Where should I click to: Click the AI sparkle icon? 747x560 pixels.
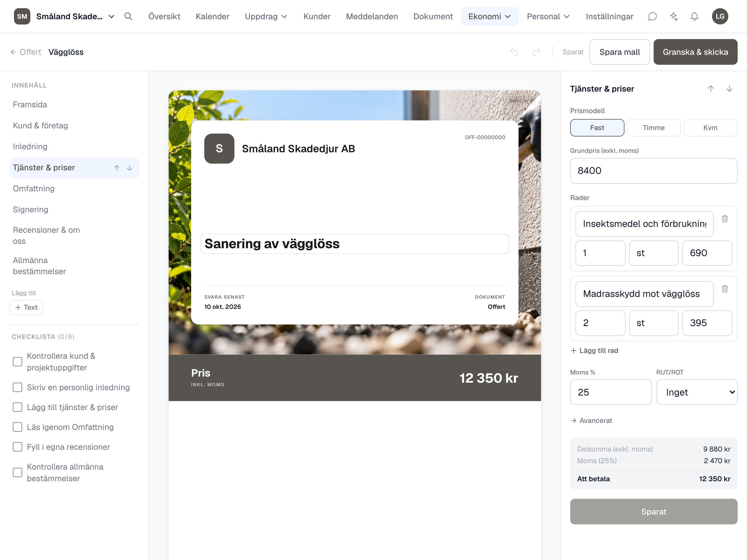click(x=674, y=16)
